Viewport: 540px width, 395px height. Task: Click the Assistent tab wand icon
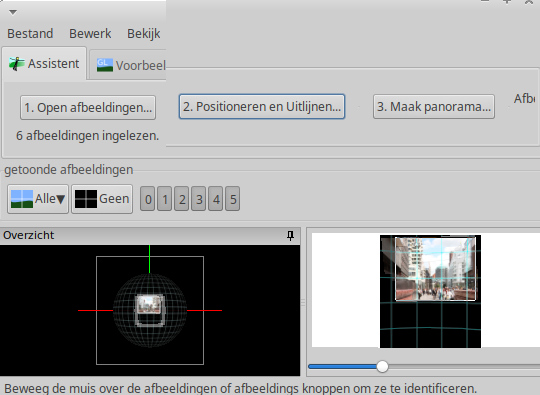pyautogui.click(x=17, y=64)
